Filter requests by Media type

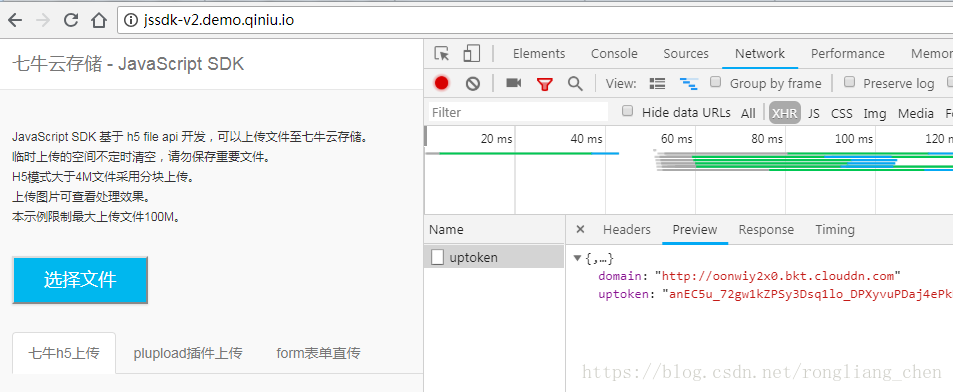(x=915, y=113)
